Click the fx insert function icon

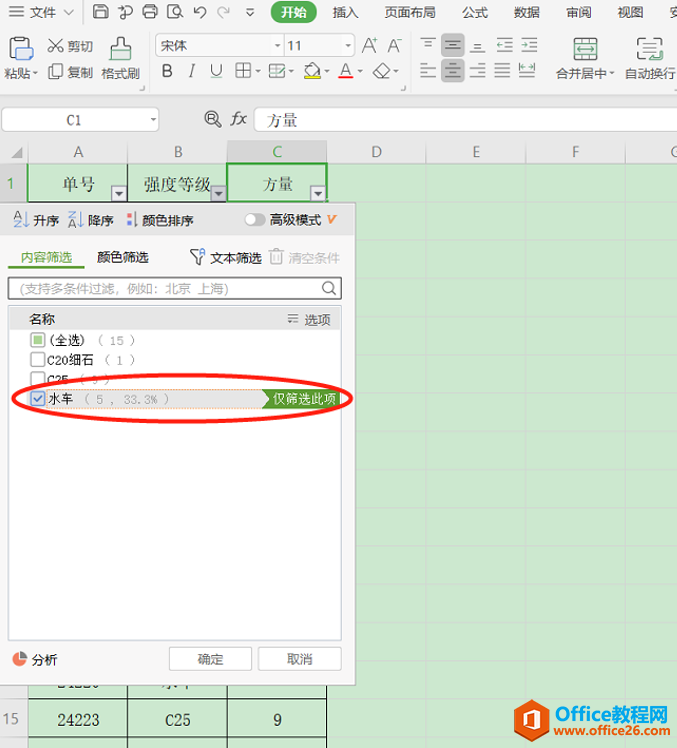(x=239, y=119)
